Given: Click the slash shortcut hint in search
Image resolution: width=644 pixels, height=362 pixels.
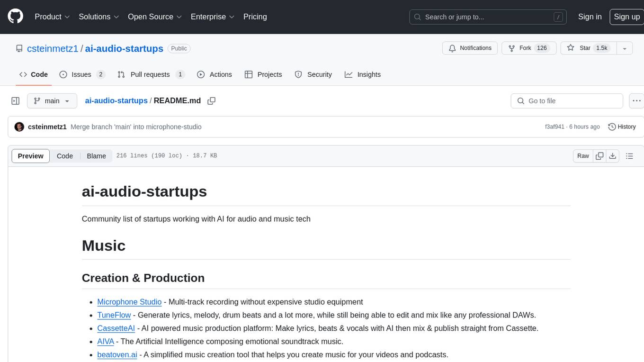Looking at the screenshot, I should [558, 17].
